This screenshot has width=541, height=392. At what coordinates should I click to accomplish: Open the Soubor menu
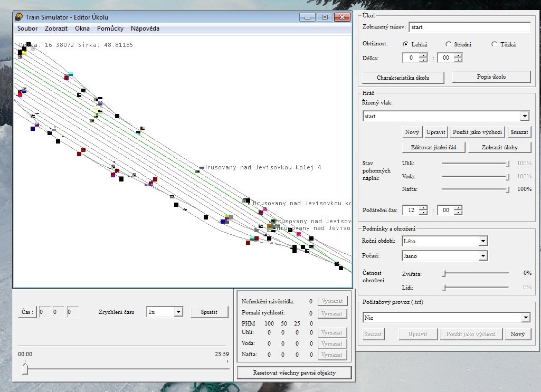27,28
